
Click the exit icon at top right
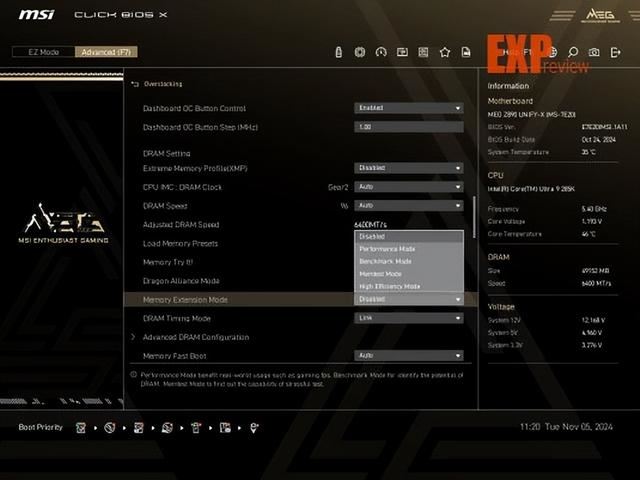click(x=616, y=52)
